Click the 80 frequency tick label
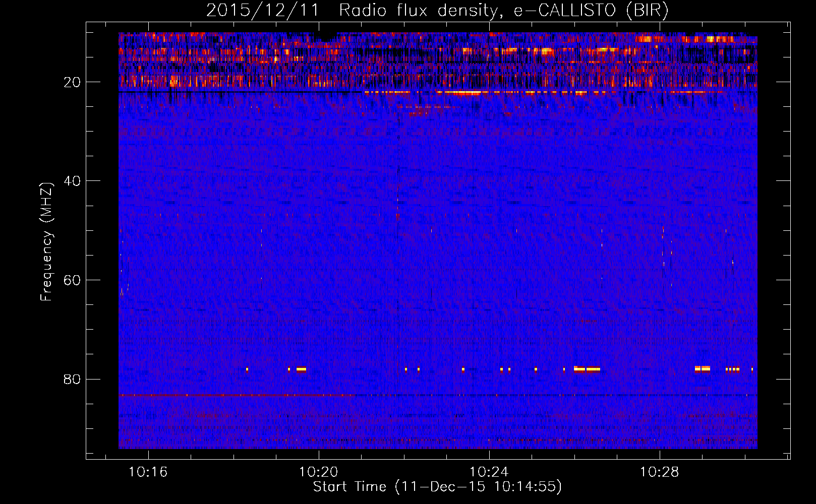Viewport: 816px width, 504px height. [73, 379]
